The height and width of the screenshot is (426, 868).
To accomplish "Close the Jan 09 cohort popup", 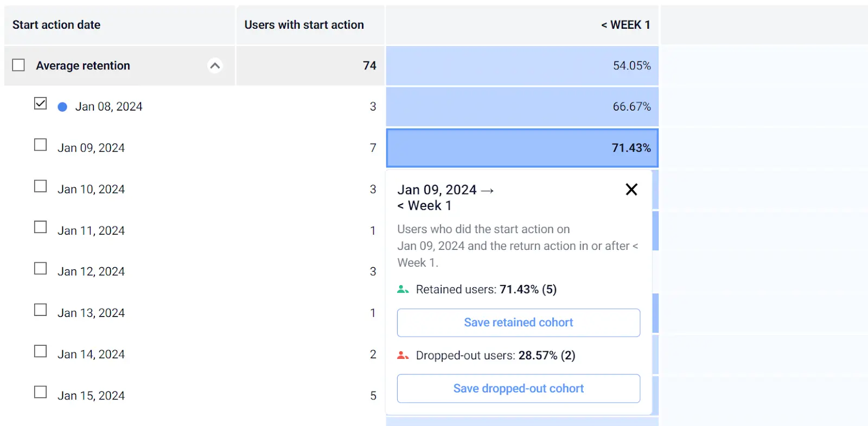I will pos(631,190).
